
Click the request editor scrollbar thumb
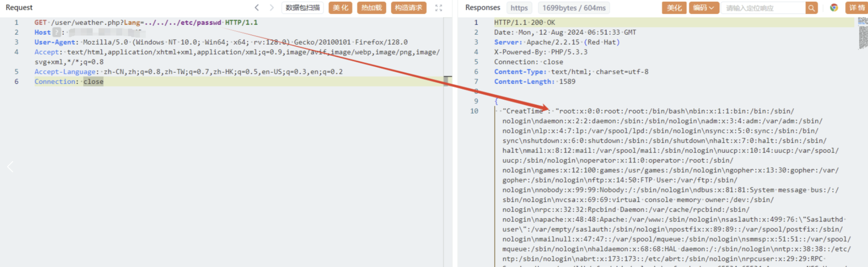coord(447,81)
